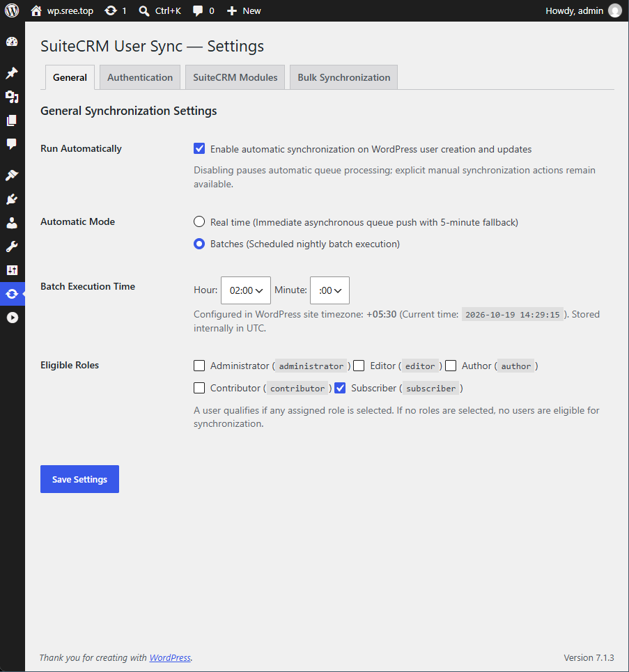Switch to the Authentication tab

(140, 77)
